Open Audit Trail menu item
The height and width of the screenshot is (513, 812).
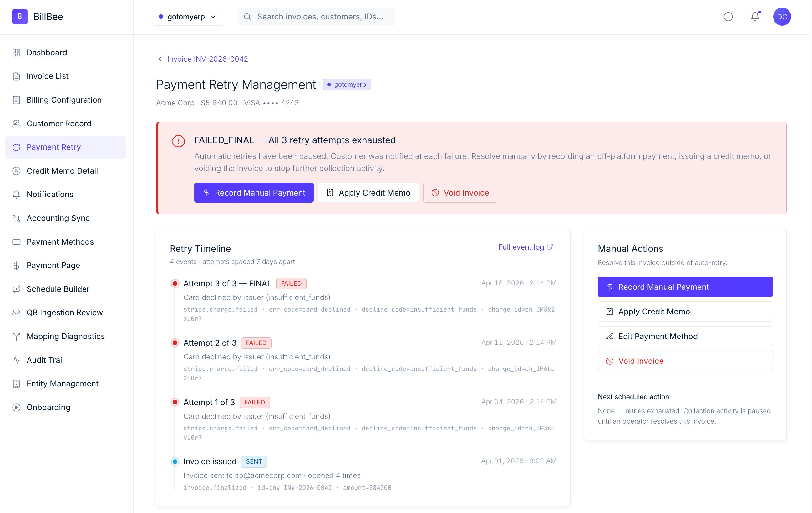tap(66, 360)
